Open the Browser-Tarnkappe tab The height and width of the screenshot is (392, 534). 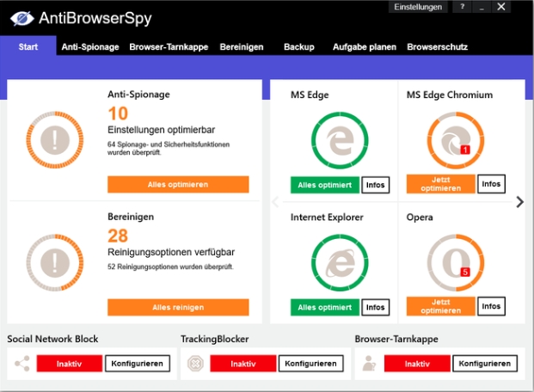[x=169, y=47]
